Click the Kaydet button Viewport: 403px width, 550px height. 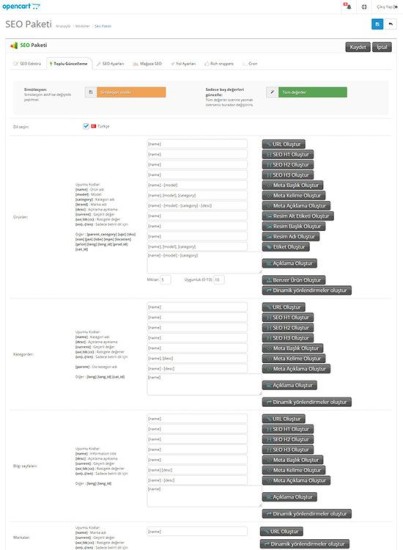tap(358, 47)
